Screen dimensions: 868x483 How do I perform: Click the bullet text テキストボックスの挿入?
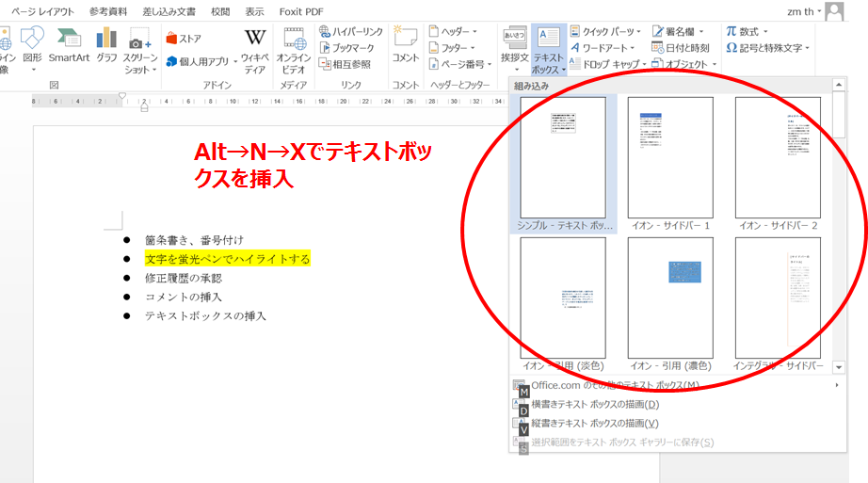point(205,315)
